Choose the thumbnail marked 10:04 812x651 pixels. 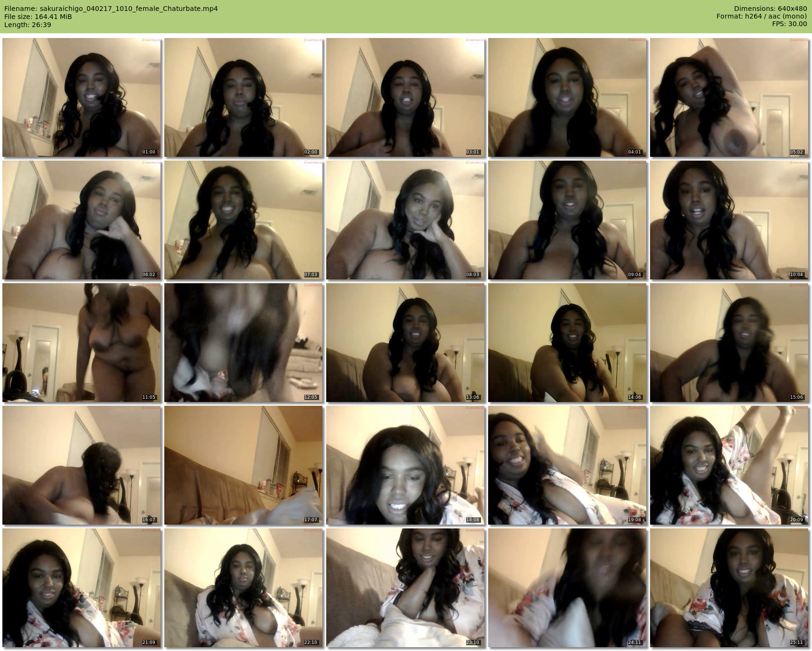[x=729, y=220]
